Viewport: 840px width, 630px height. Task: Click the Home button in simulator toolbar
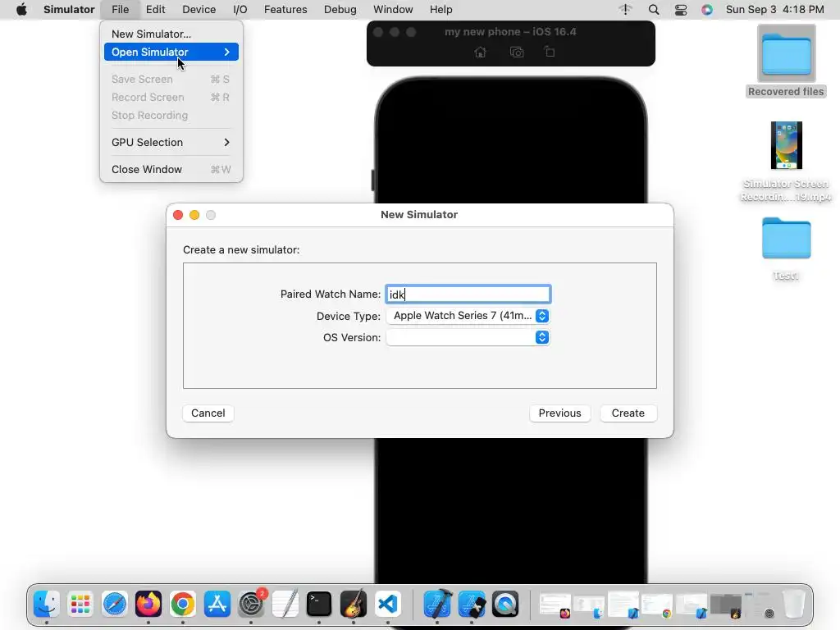click(481, 52)
